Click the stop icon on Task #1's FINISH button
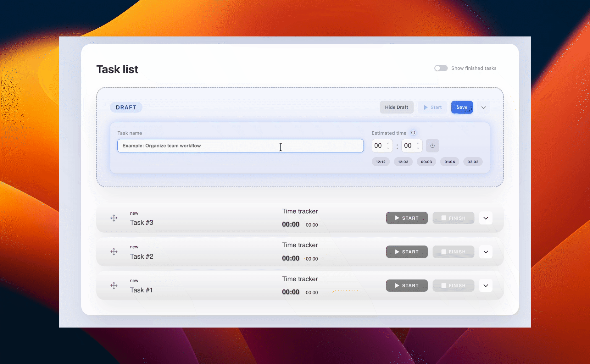The height and width of the screenshot is (364, 590). [x=444, y=285]
